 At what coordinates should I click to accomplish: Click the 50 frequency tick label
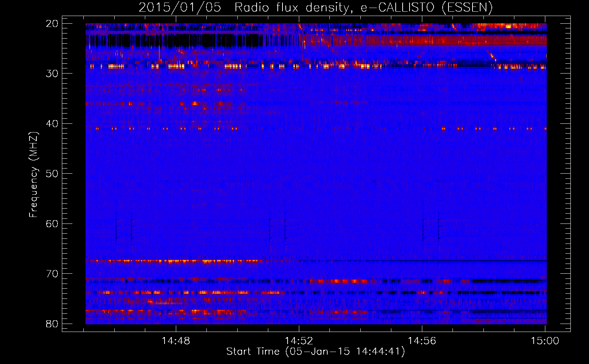tap(52, 174)
